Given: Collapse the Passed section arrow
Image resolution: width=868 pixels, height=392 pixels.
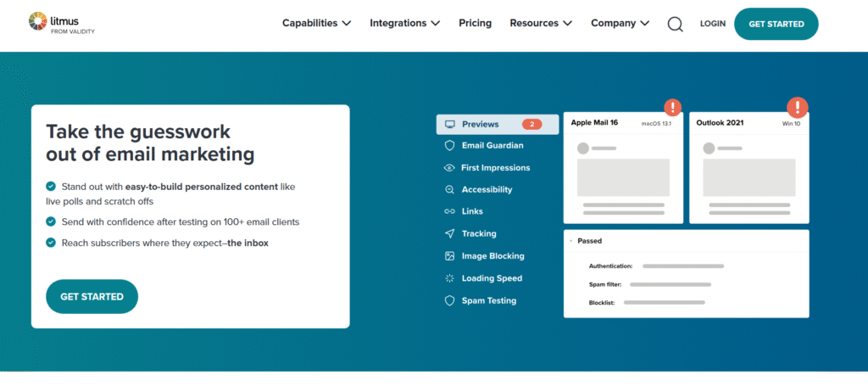Looking at the screenshot, I should pyautogui.click(x=570, y=241).
